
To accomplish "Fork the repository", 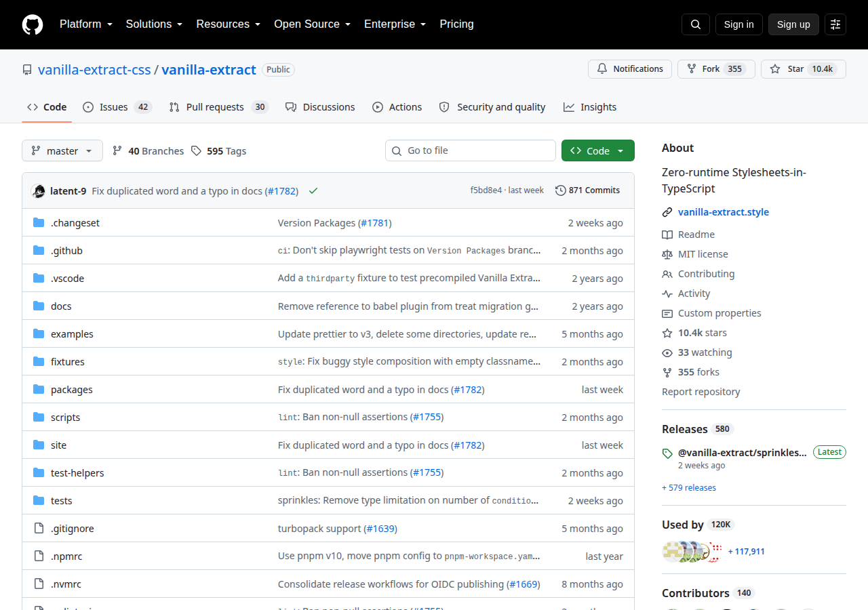I will tap(716, 69).
